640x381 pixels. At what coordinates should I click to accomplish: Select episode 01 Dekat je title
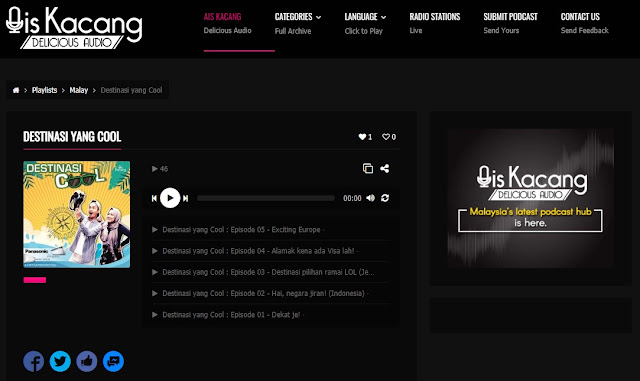pyautogui.click(x=231, y=314)
